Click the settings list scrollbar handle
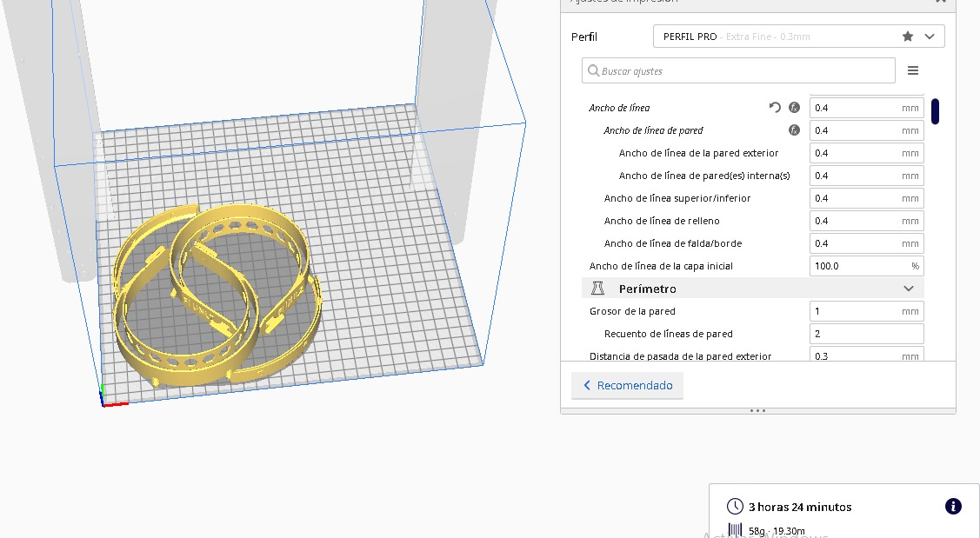This screenshot has width=980, height=538. [x=936, y=111]
